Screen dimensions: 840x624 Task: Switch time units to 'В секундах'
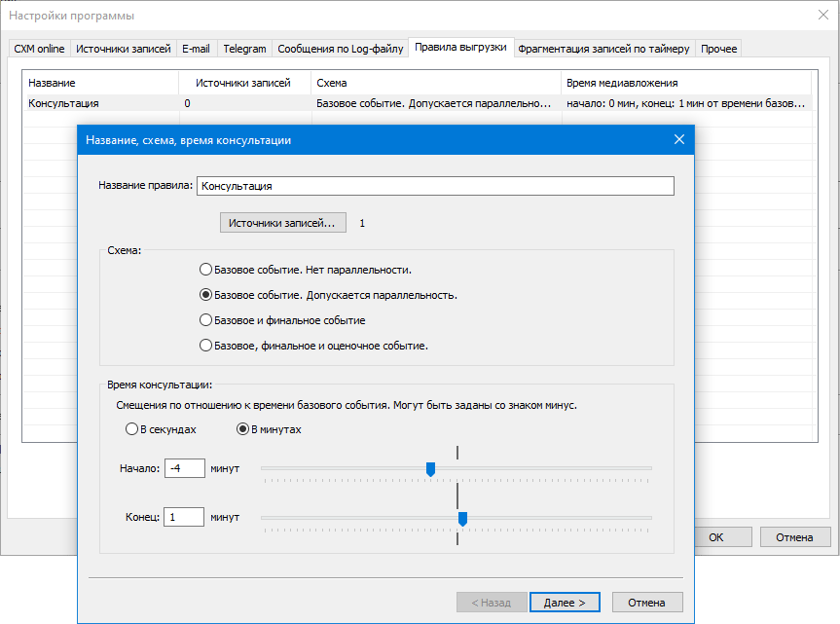click(131, 429)
